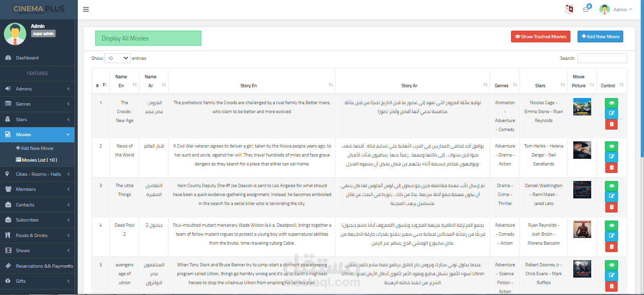
Task: Sort table by Story Ar column
Action: point(413,81)
